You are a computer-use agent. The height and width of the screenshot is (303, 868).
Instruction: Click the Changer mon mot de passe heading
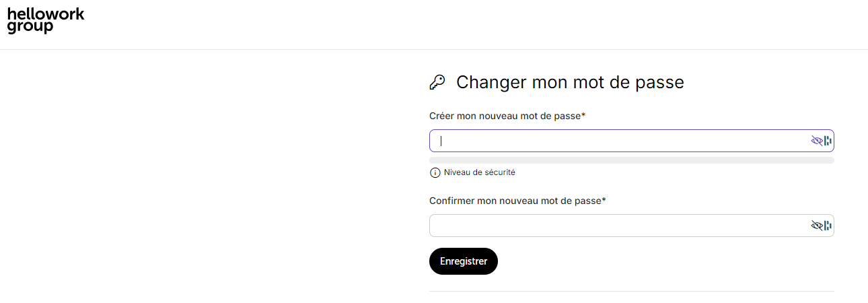coord(570,82)
